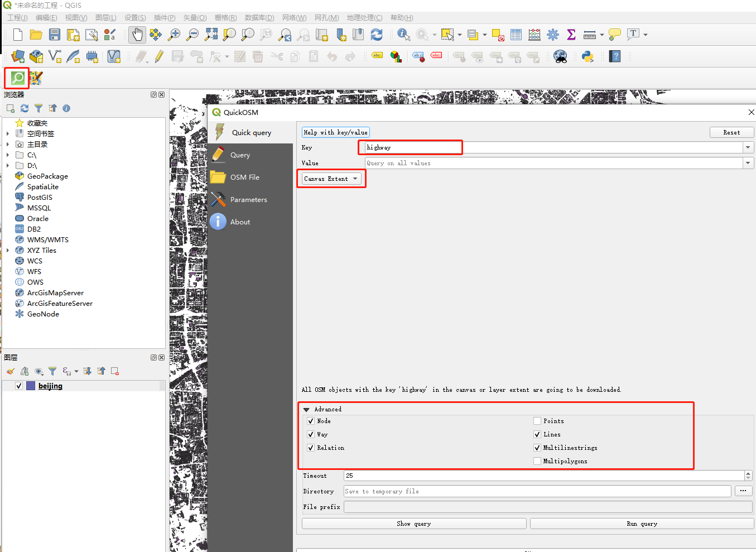Click the Show query button

414,524
